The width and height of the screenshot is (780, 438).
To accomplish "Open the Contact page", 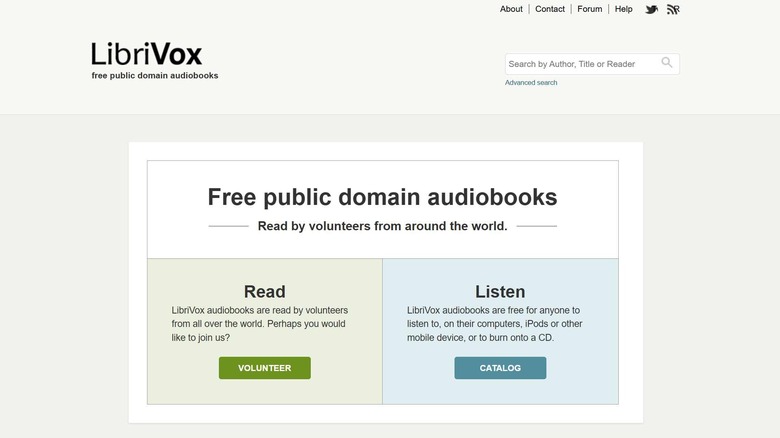I will (550, 9).
